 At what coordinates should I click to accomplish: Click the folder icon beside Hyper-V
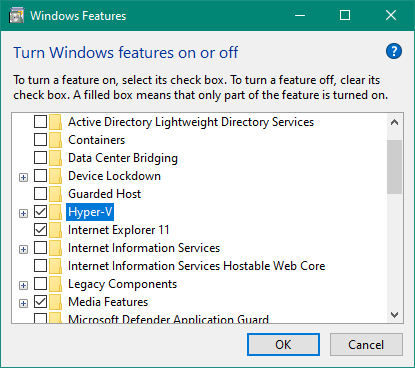55,212
